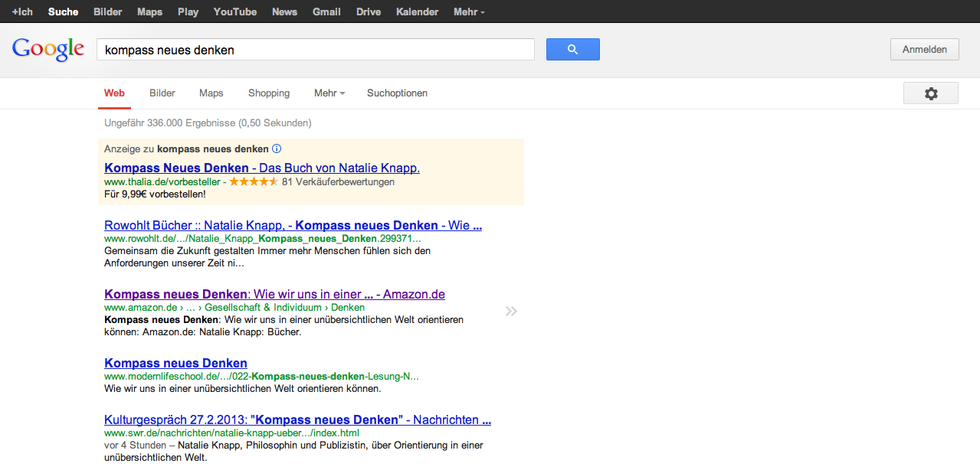Expand the Mehr dropdown in top bar
The image size is (980, 470).
point(468,11)
